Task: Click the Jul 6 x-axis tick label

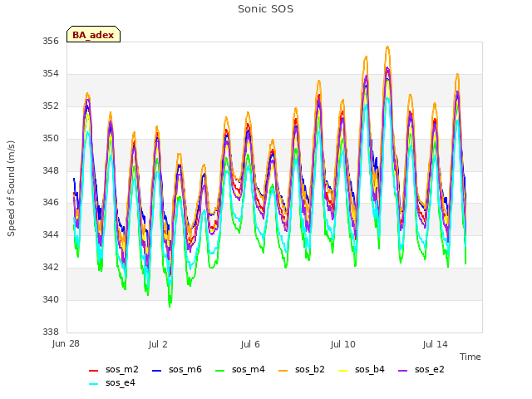Action: coord(250,344)
